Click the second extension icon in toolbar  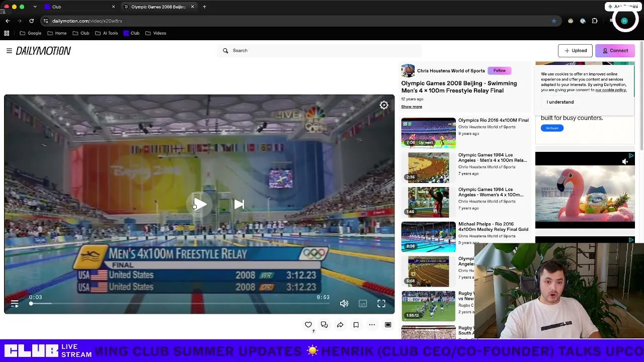583,21
